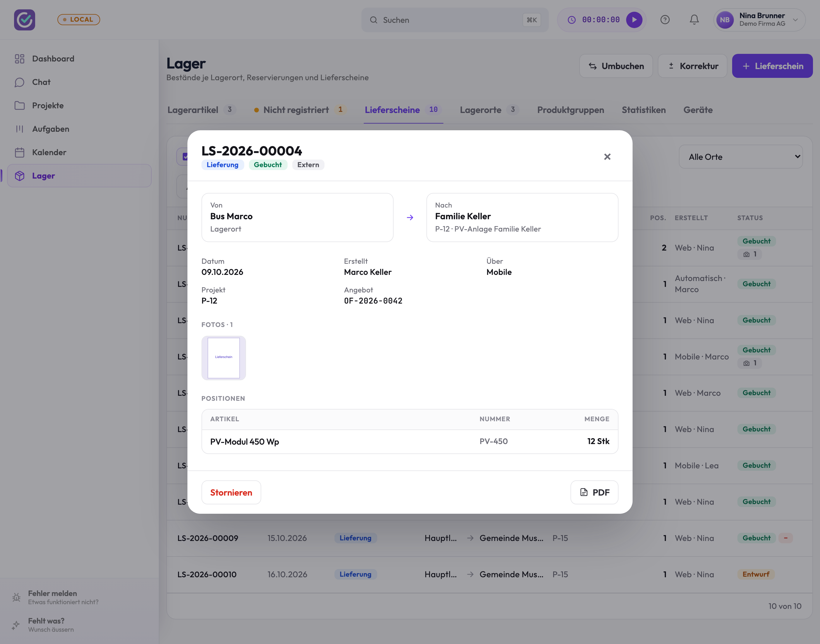Start the time tracker play button
Image resolution: width=820 pixels, height=644 pixels.
[634, 20]
